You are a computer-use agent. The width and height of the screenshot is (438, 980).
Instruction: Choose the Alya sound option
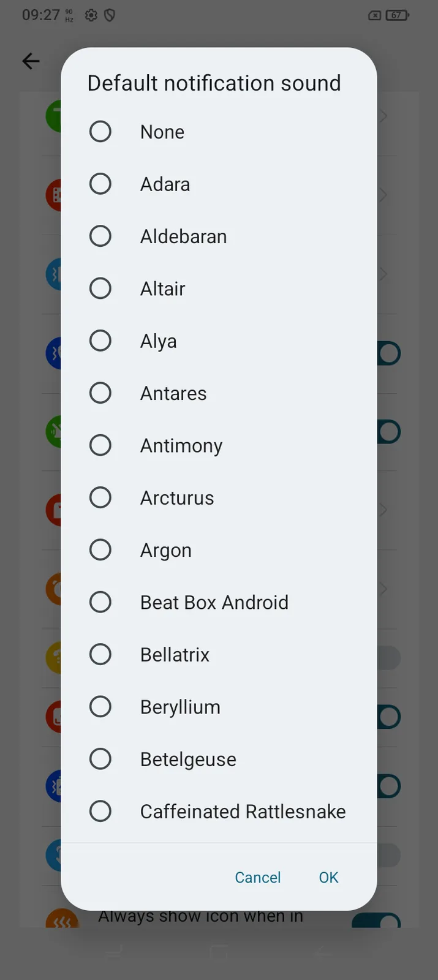click(x=100, y=341)
